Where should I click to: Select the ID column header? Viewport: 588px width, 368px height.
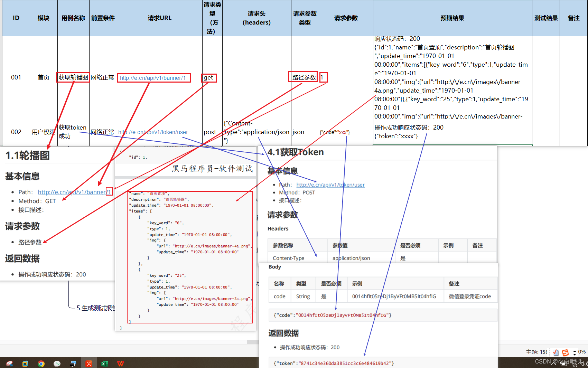(16, 18)
